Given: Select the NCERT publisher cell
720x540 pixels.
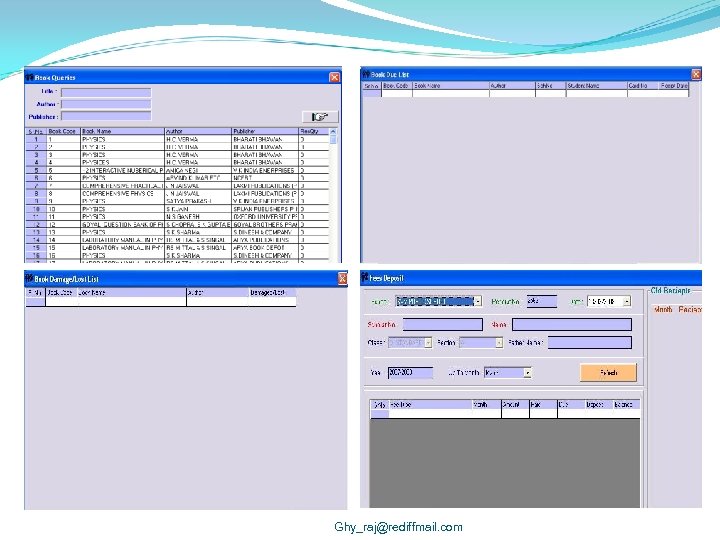Looking at the screenshot, I should pyautogui.click(x=265, y=178).
